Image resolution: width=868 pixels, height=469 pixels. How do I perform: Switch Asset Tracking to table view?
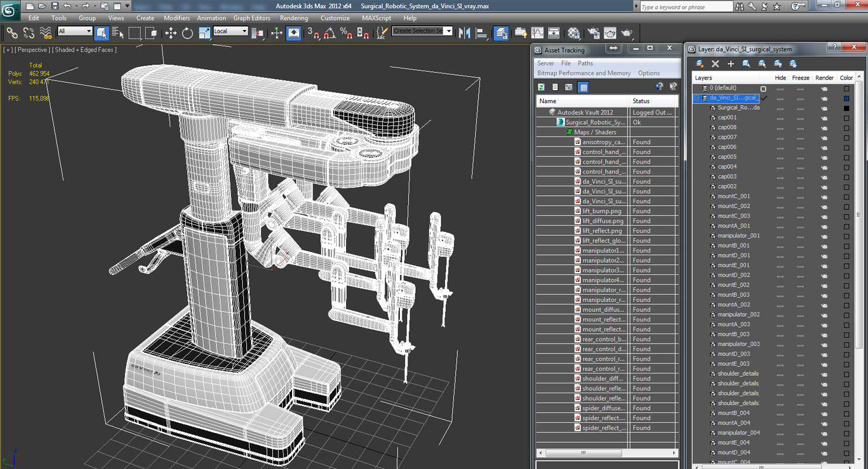point(583,87)
